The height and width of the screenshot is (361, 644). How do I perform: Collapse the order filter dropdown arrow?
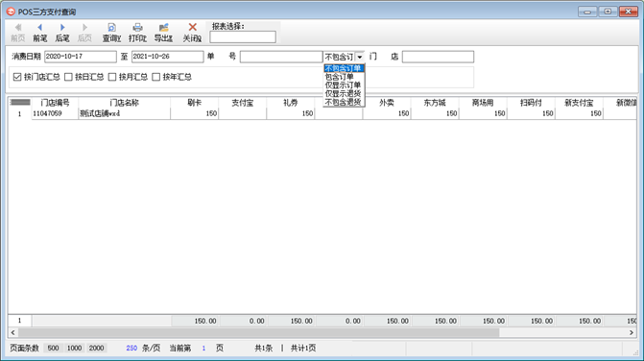coord(359,57)
